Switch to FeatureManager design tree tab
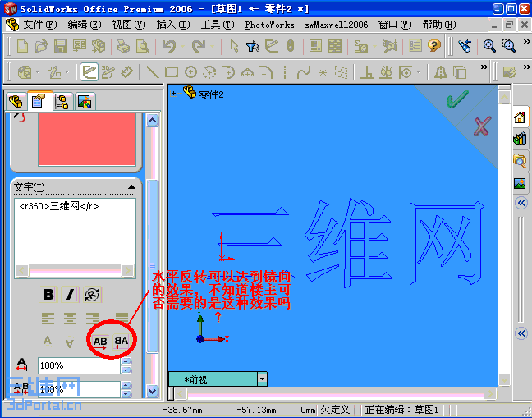 click(x=16, y=102)
